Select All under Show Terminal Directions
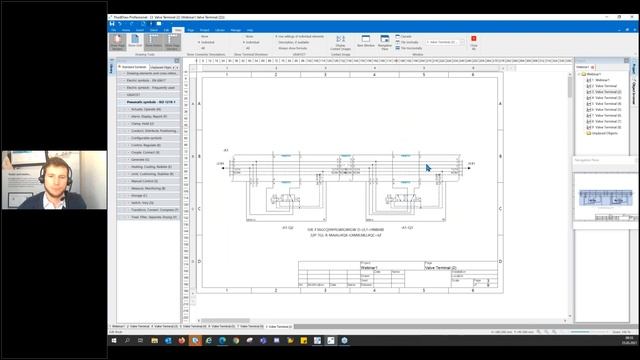The width and height of the screenshot is (640, 360). pyautogui.click(x=247, y=48)
